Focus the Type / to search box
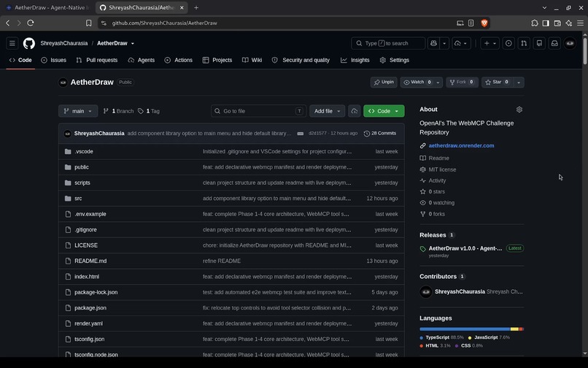This screenshot has width=588, height=368. [388, 43]
